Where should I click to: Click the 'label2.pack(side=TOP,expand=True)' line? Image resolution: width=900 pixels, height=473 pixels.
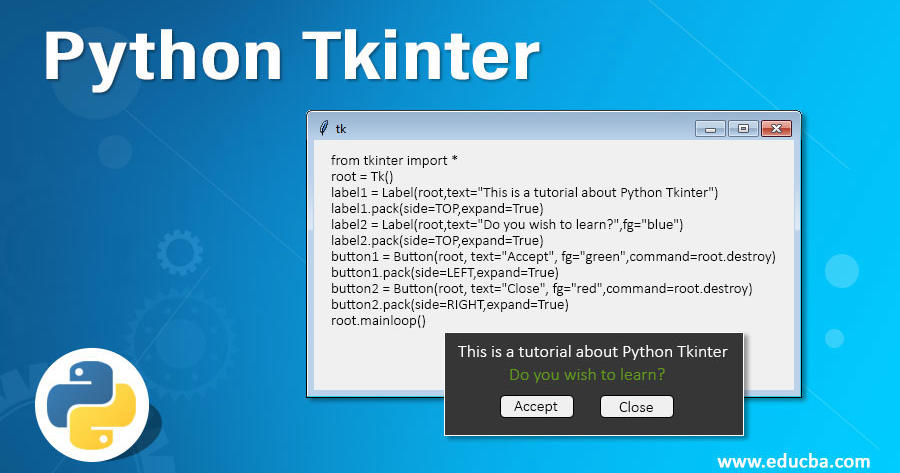tap(437, 241)
